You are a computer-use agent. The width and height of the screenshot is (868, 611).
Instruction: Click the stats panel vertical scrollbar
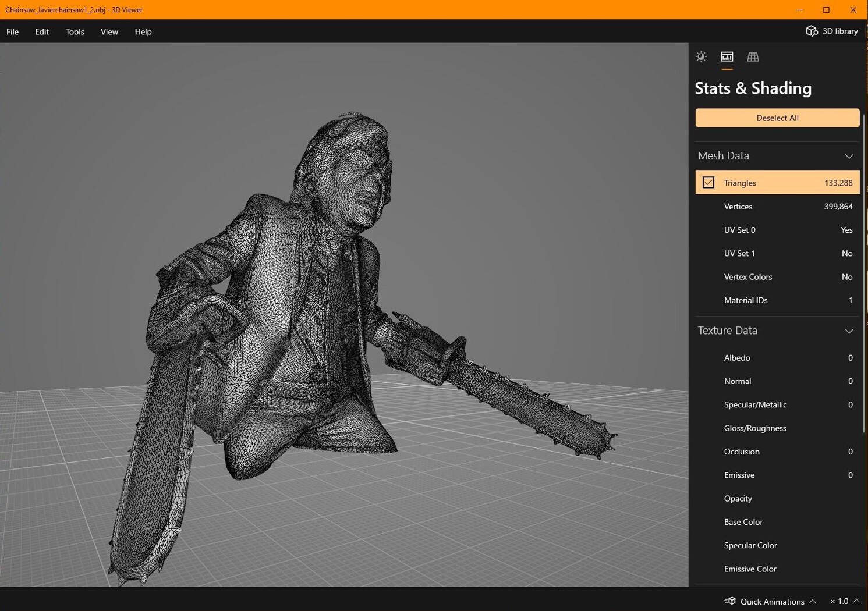pos(865,273)
